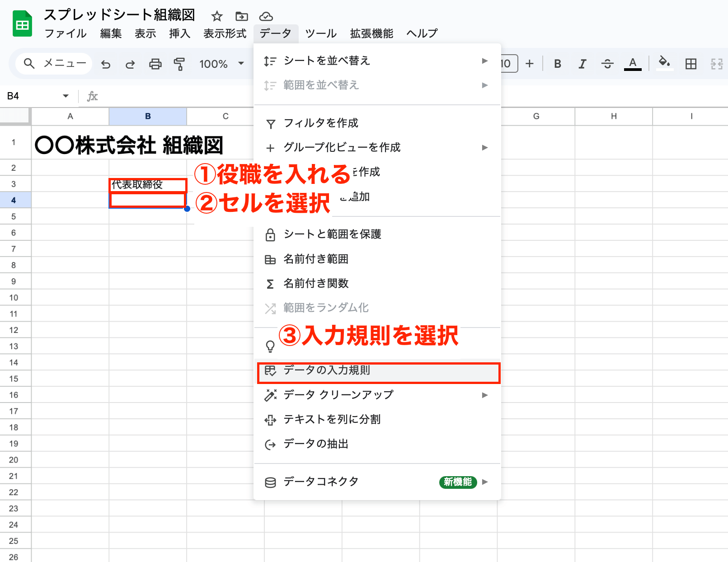Expand the データ クリーンアップ submenu
This screenshot has width=728, height=562.
click(x=337, y=395)
